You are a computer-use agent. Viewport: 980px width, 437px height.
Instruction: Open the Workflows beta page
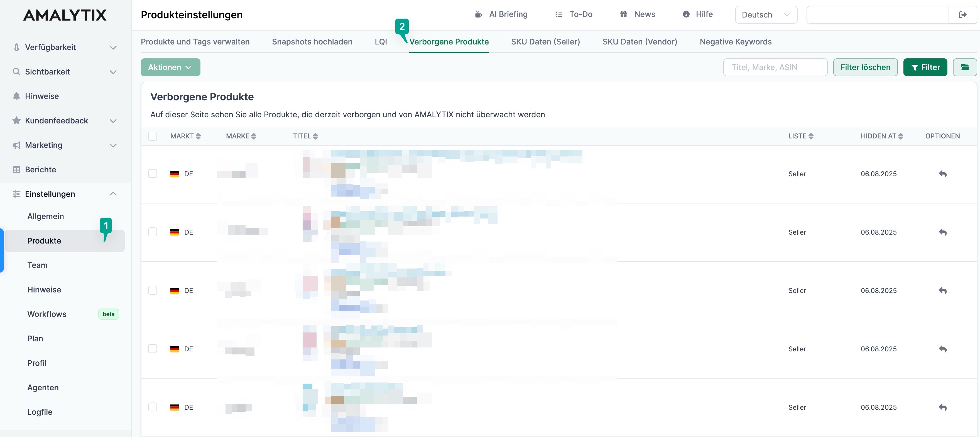(x=46, y=314)
